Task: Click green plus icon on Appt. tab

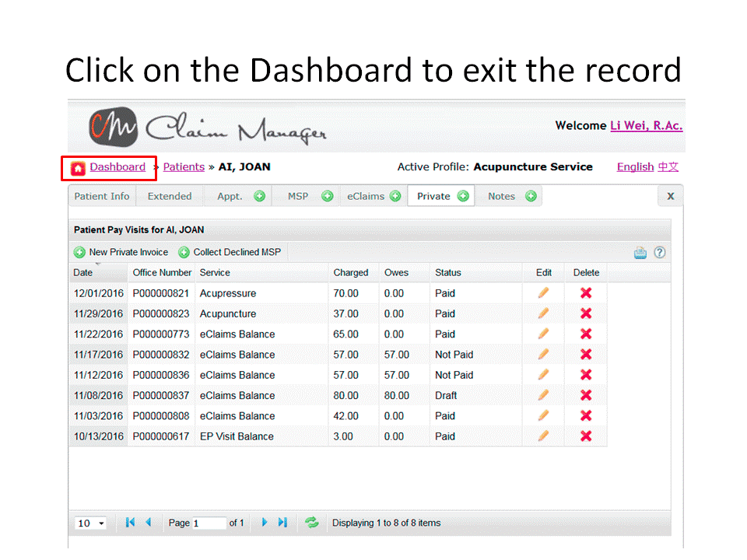Action: click(x=259, y=196)
